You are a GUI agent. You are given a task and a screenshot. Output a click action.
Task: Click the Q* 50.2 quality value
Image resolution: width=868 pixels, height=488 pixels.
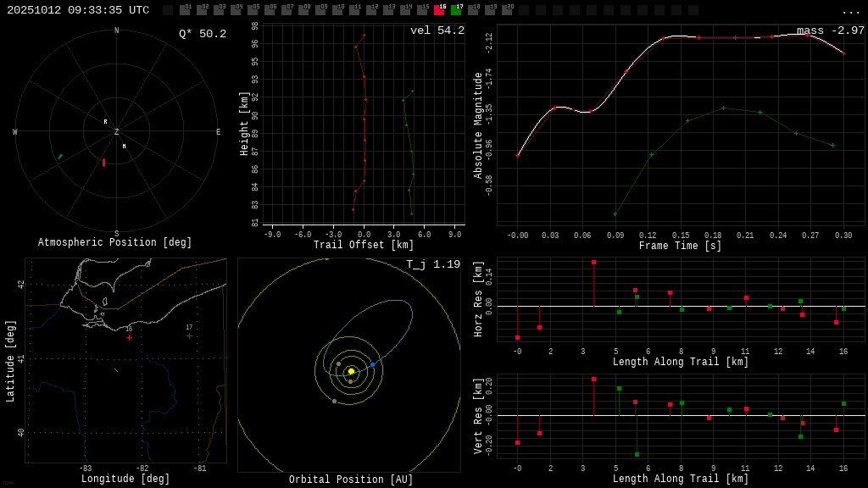[203, 34]
